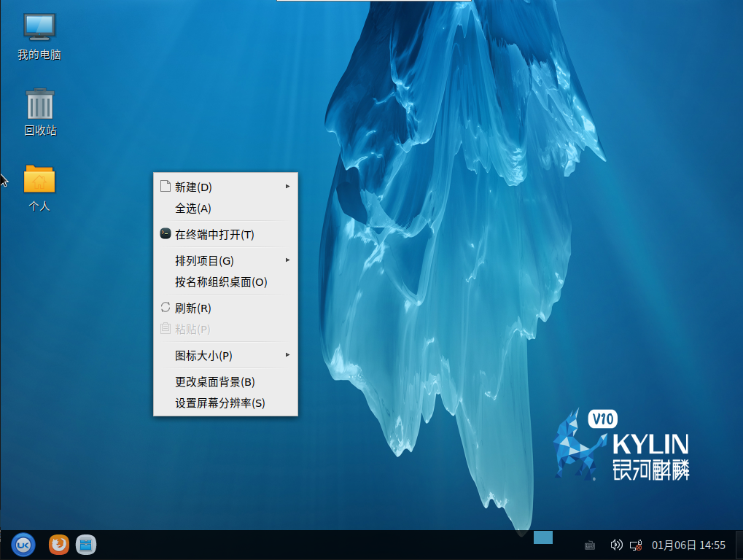Click the volume speaker tray icon
This screenshot has width=743, height=560.
616,545
